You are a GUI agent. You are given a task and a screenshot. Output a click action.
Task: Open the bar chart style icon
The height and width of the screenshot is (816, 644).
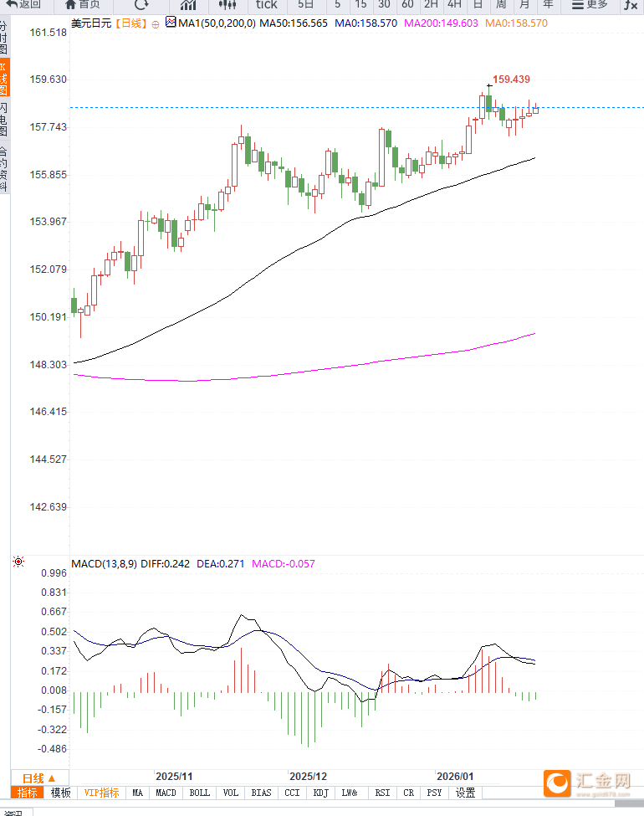point(188,4)
